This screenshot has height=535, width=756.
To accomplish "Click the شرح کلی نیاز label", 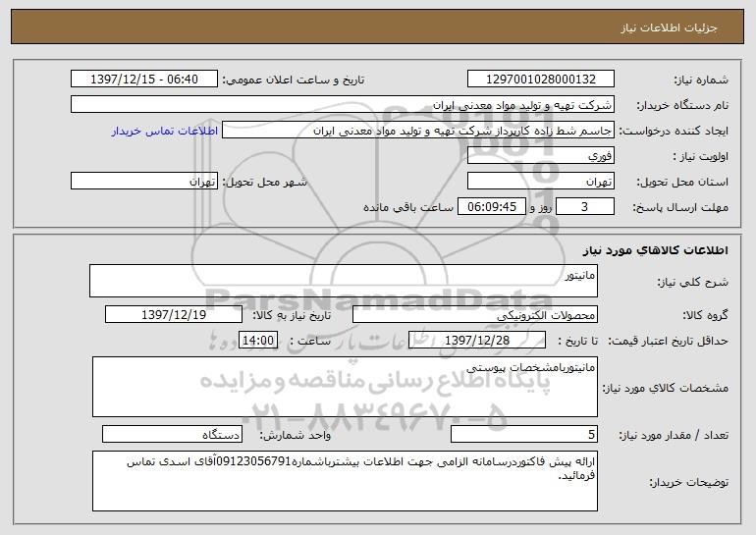I will pyautogui.click(x=693, y=282).
